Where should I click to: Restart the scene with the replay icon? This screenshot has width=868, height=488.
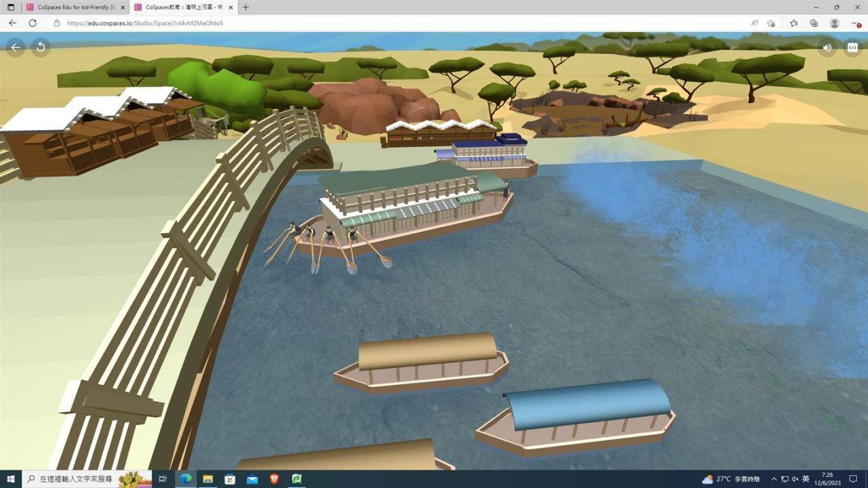coord(41,47)
